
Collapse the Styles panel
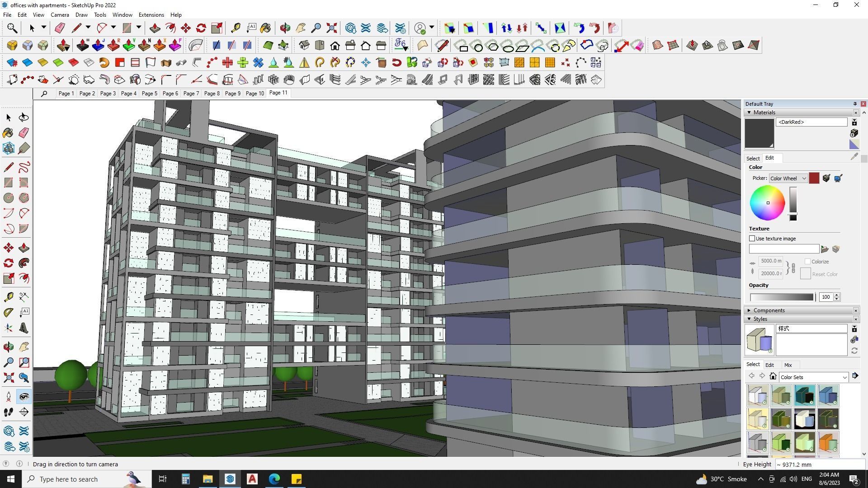[x=749, y=319]
